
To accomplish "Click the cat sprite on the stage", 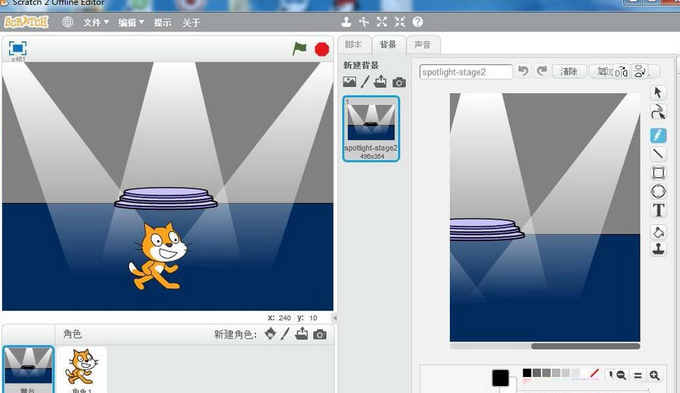I will tap(158, 256).
